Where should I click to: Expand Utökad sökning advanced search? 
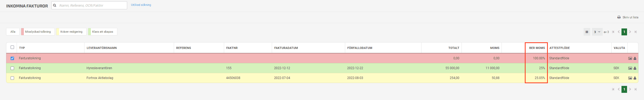[x=141, y=5]
